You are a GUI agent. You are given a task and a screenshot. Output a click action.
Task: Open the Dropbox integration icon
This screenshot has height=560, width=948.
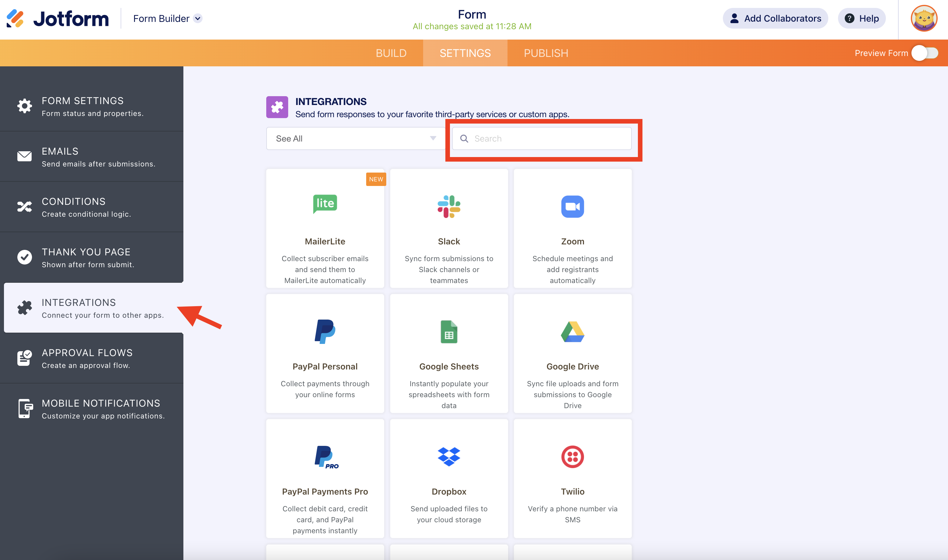[x=449, y=457]
